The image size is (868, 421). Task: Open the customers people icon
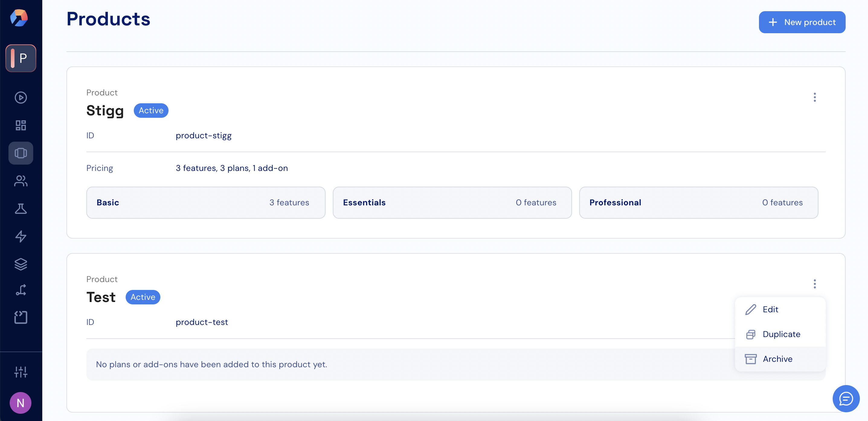(21, 181)
